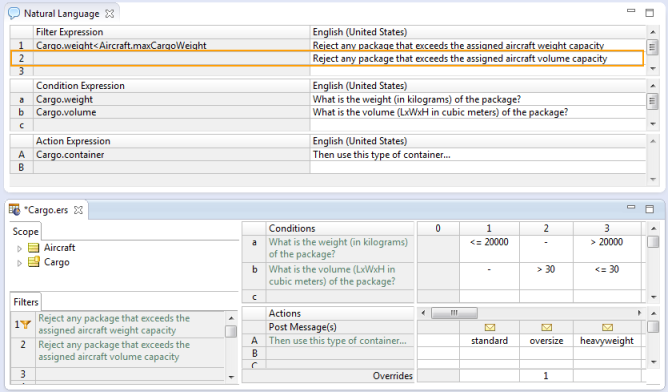Click the filter funnel icon on filter 1

coord(26,325)
